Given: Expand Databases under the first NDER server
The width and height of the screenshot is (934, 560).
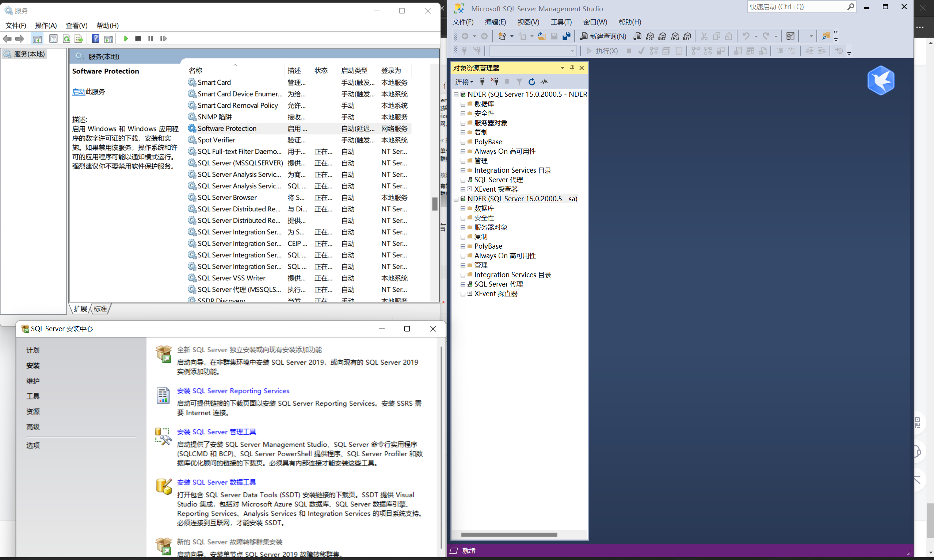Looking at the screenshot, I should [463, 104].
